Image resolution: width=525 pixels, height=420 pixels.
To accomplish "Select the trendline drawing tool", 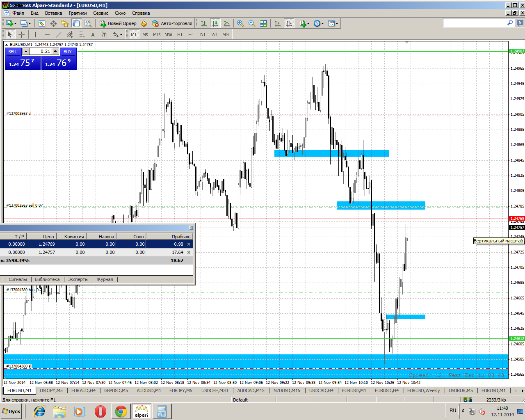I will click(58, 34).
